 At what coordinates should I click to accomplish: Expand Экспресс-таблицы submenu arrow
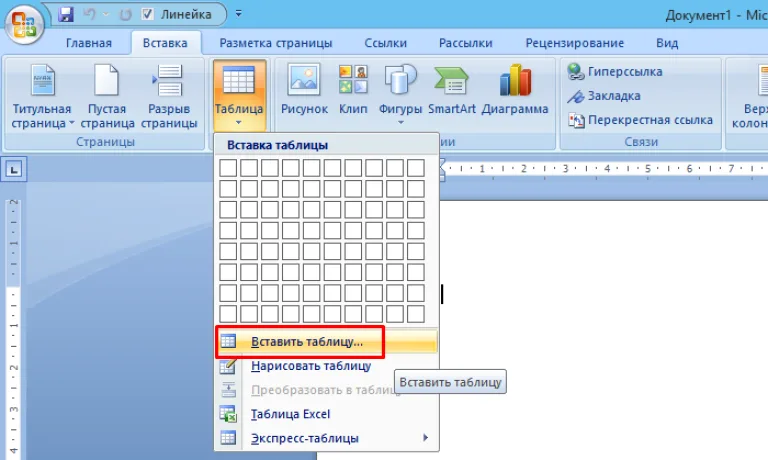[x=425, y=437]
